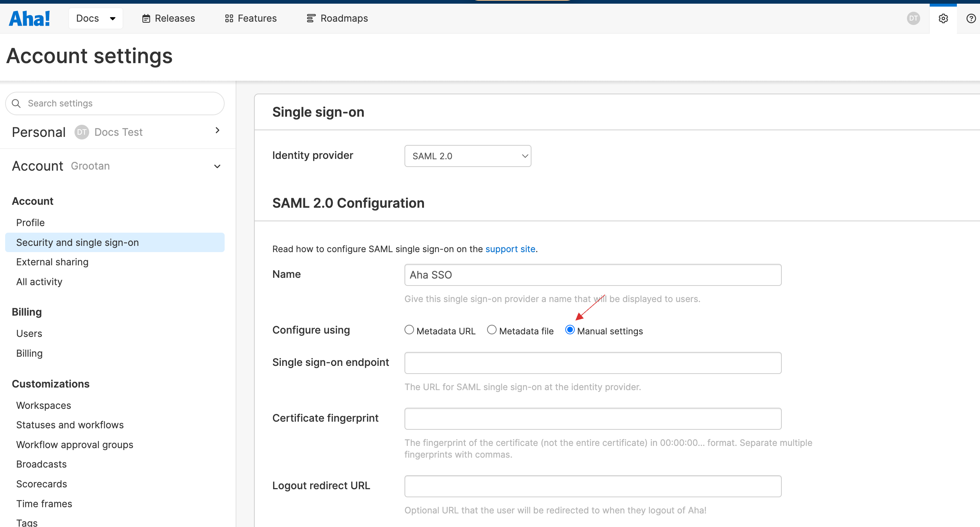The width and height of the screenshot is (980, 527).
Task: Open External sharing settings
Action: [52, 262]
